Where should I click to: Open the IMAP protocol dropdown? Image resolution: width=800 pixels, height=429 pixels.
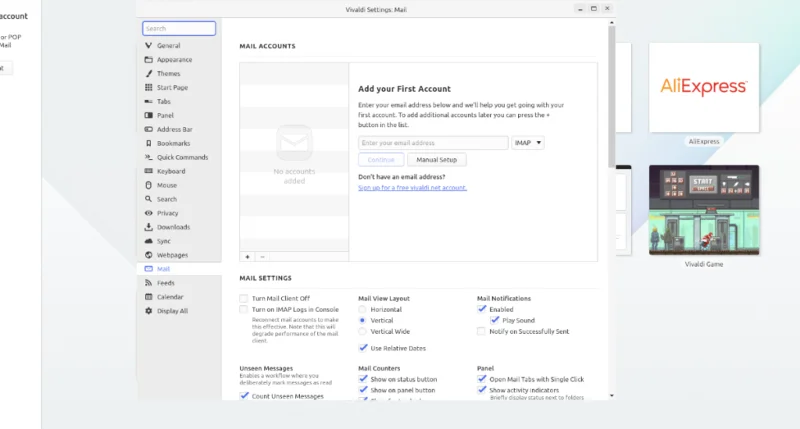click(528, 143)
